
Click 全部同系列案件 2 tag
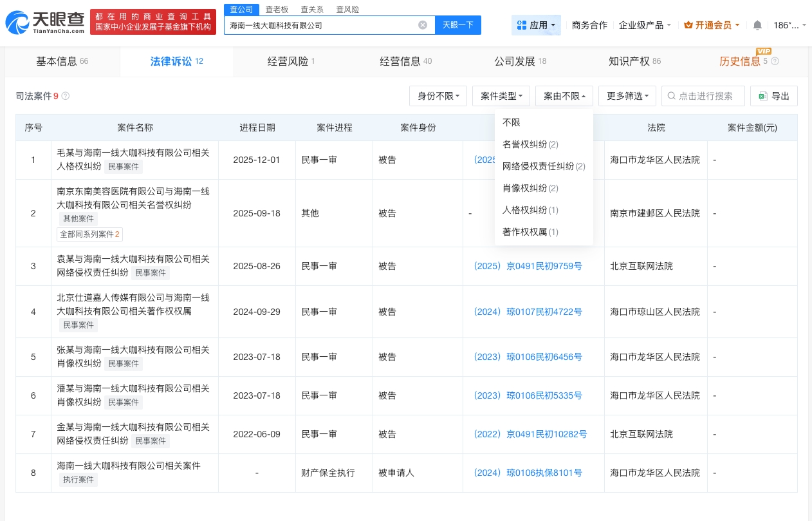[90, 234]
